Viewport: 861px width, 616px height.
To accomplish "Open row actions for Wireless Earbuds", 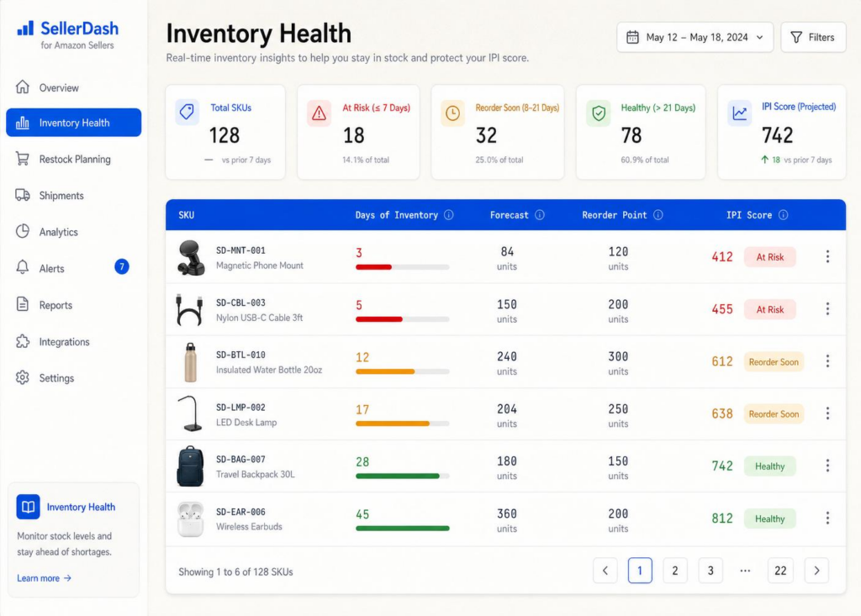I will tap(827, 518).
